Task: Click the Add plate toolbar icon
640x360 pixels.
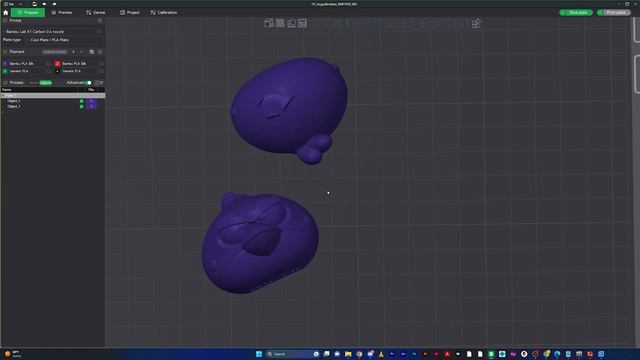Action: [280, 23]
